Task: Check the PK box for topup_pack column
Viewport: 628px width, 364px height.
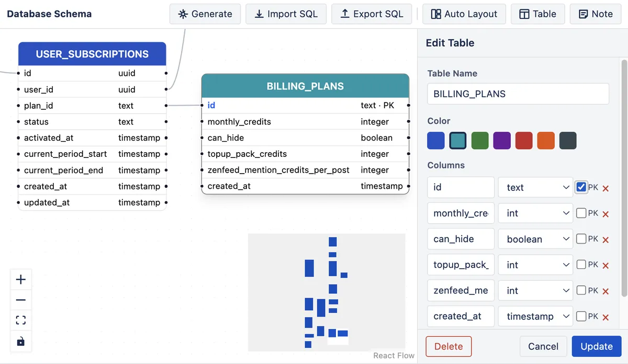Action: [581, 264]
